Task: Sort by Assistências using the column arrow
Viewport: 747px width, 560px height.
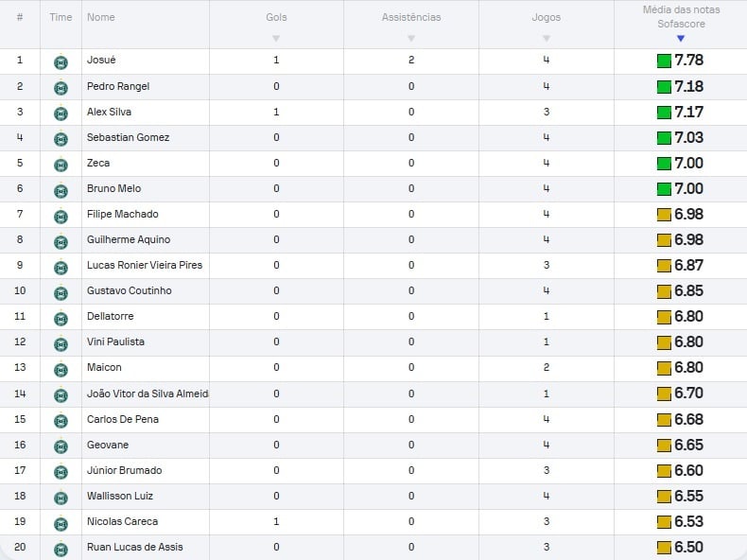Action: tap(411, 38)
